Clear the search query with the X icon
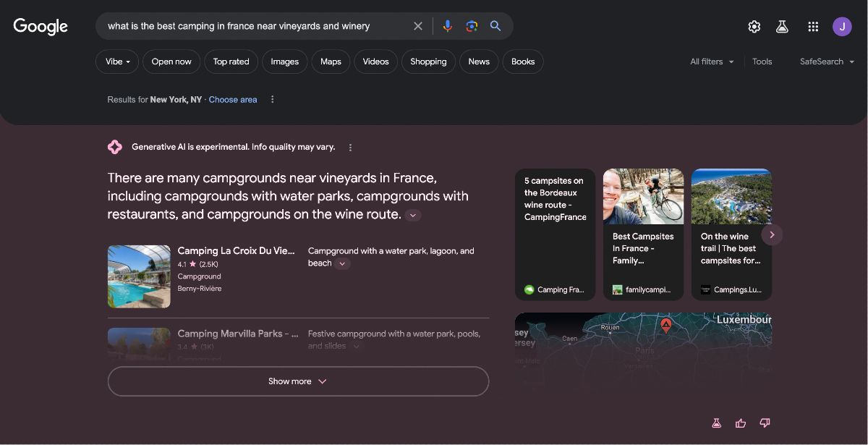The image size is (868, 445). (x=418, y=26)
